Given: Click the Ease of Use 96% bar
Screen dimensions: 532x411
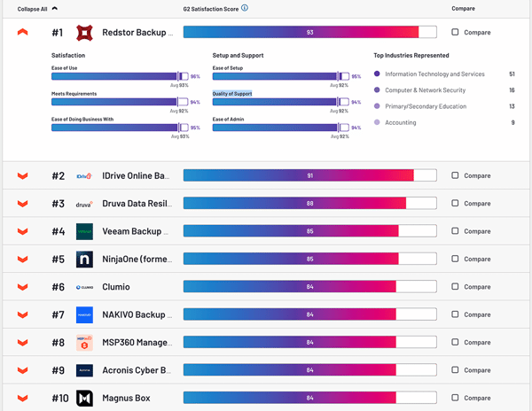Looking at the screenshot, I should (120, 76).
